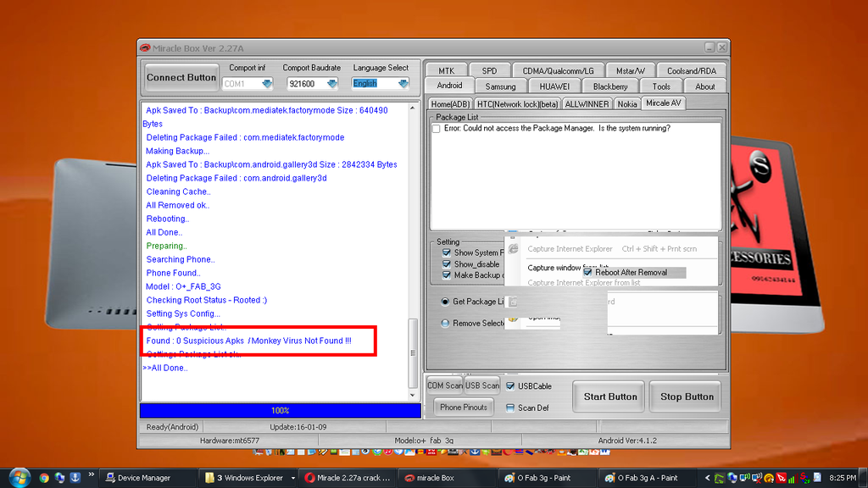868x488 pixels.
Task: Switch to the miracle Box taskbar item
Action: [x=448, y=478]
